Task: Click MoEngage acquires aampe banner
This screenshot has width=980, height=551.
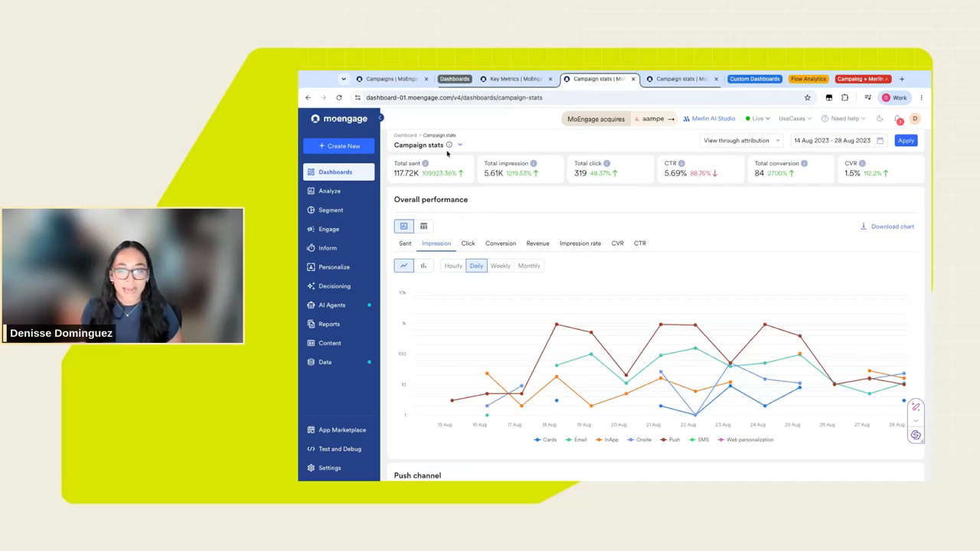Action: click(x=619, y=119)
